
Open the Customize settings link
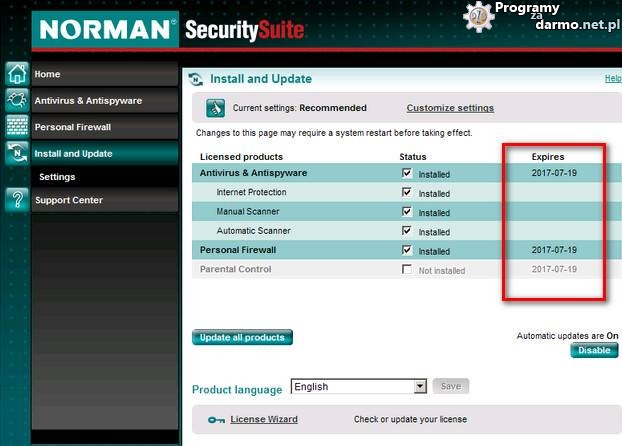[449, 108]
